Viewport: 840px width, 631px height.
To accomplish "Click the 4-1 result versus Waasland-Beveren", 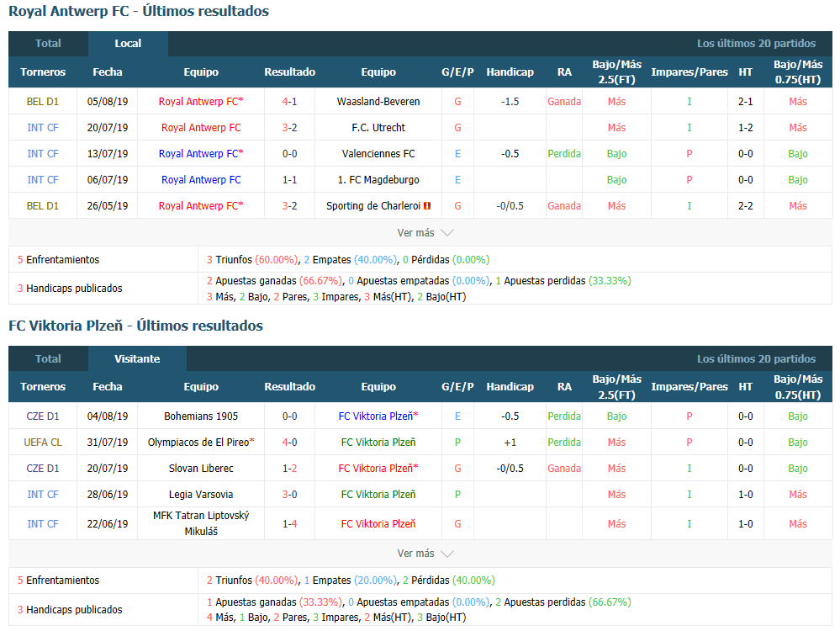I will click(x=290, y=101).
